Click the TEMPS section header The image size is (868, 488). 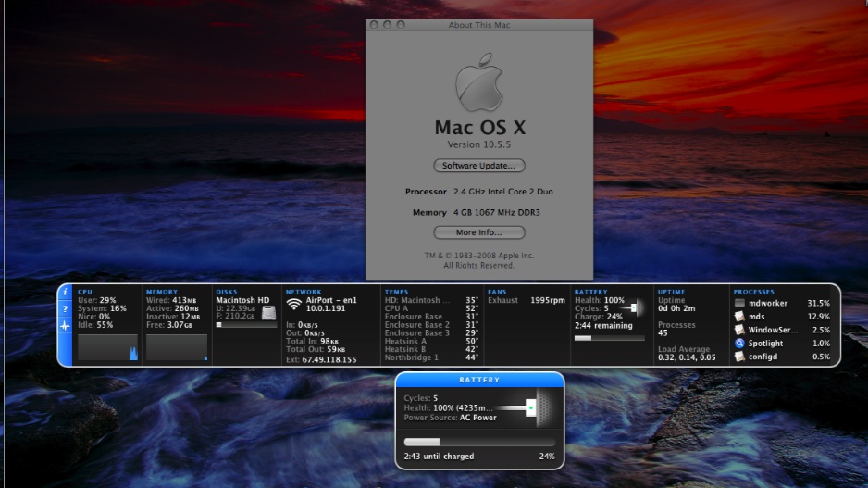click(396, 292)
